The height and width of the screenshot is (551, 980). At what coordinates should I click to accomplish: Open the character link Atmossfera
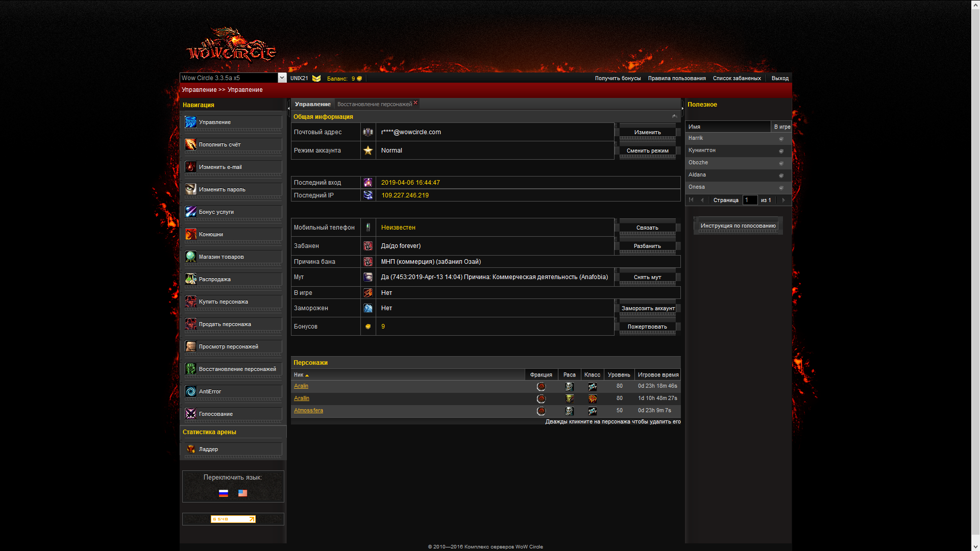(x=308, y=410)
